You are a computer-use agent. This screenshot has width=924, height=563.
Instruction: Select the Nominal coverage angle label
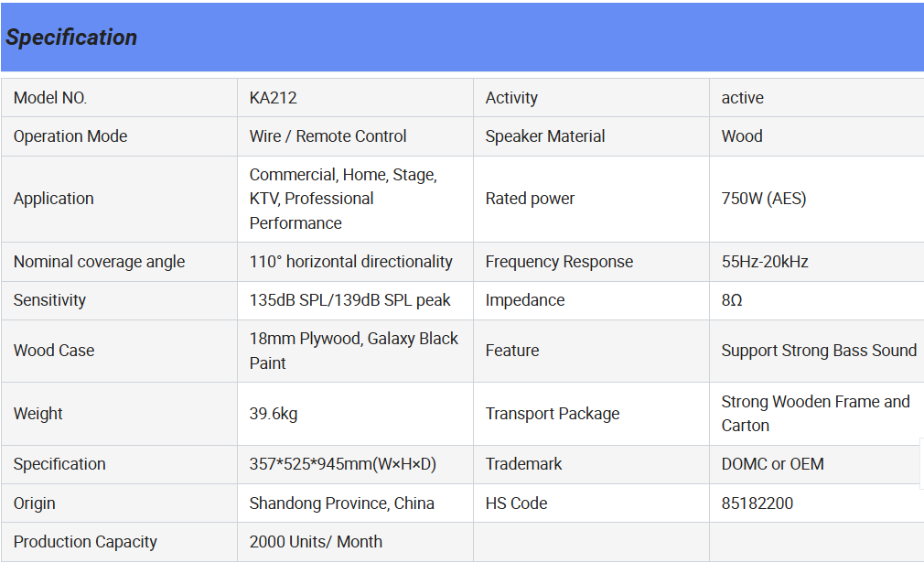coord(99,262)
